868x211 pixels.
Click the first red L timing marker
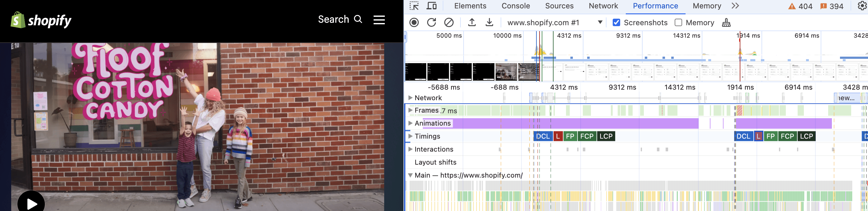click(x=558, y=136)
